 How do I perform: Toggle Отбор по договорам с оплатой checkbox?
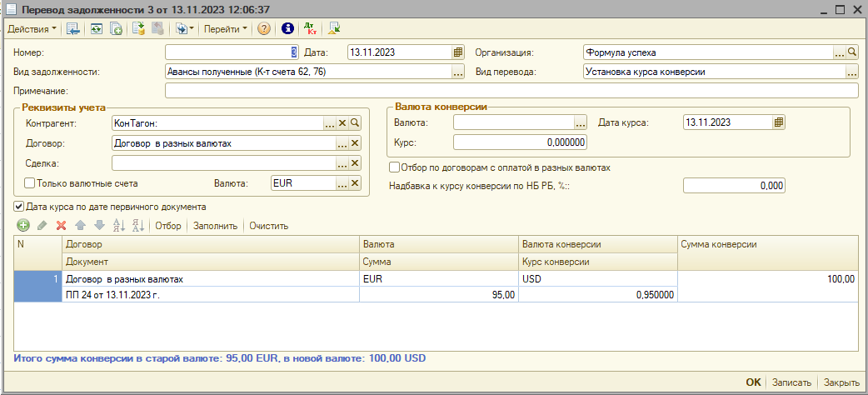pyautogui.click(x=395, y=167)
